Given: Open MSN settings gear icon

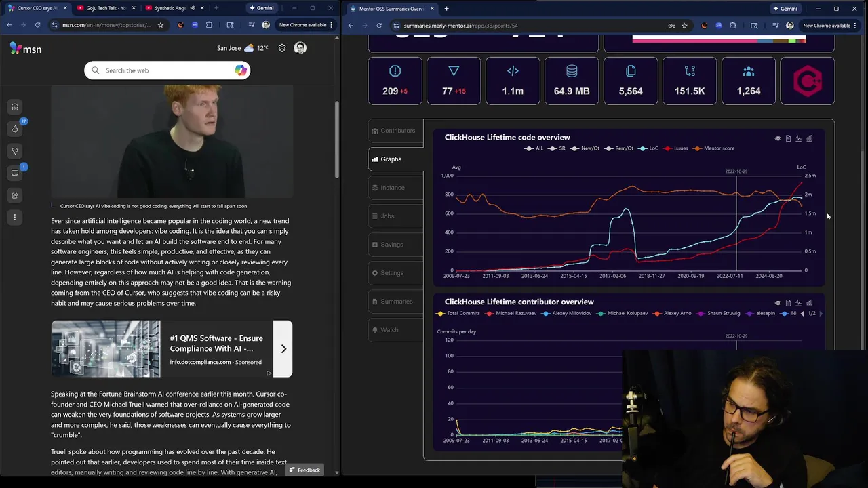Looking at the screenshot, I should pos(282,48).
